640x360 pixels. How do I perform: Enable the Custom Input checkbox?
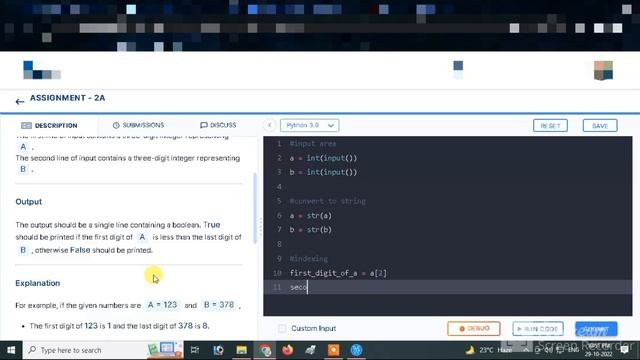(282, 328)
